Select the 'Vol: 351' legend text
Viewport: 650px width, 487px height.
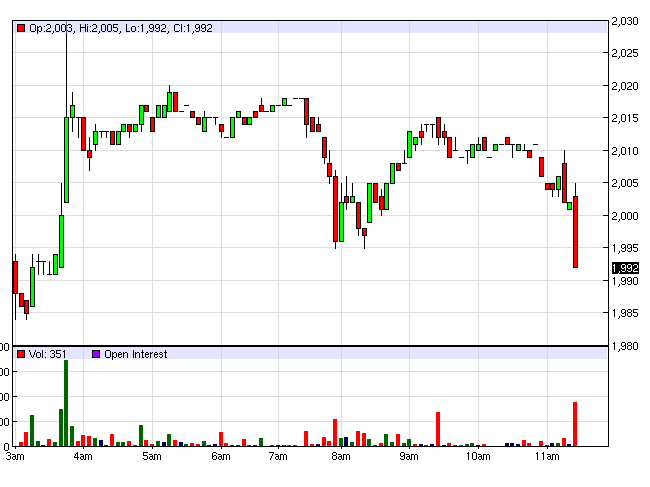pos(47,354)
